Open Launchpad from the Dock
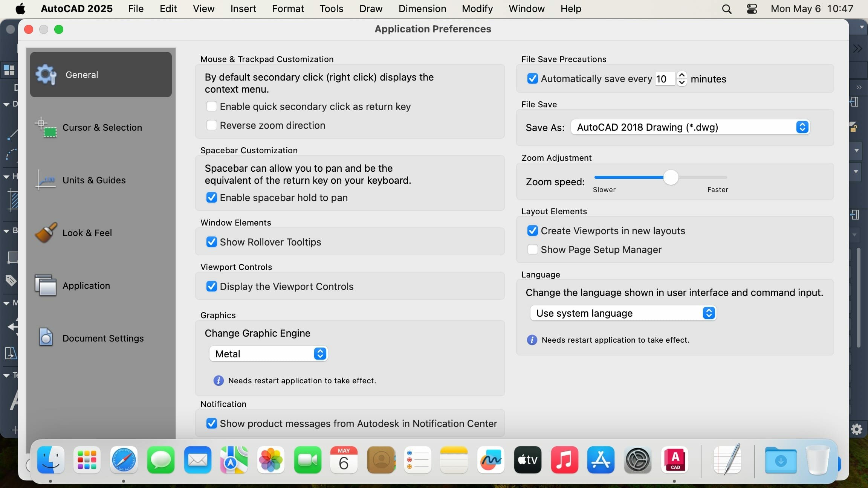This screenshot has width=868, height=488. [87, 460]
